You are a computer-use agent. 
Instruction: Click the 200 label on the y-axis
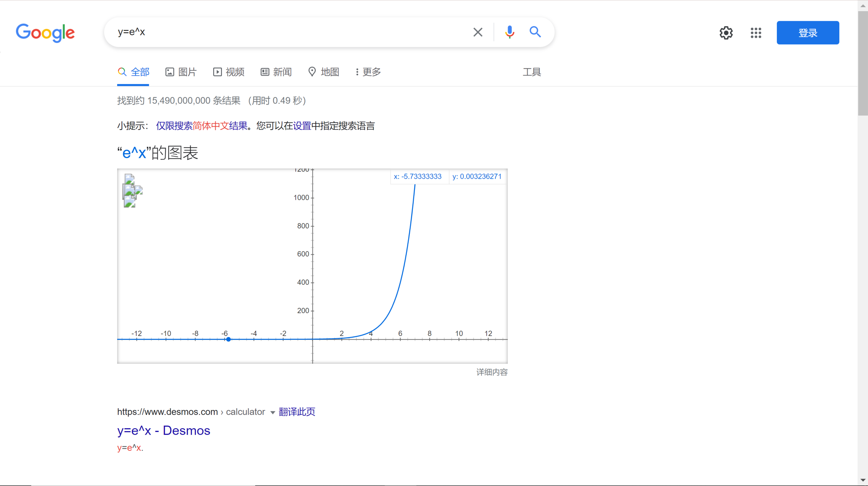click(x=303, y=311)
